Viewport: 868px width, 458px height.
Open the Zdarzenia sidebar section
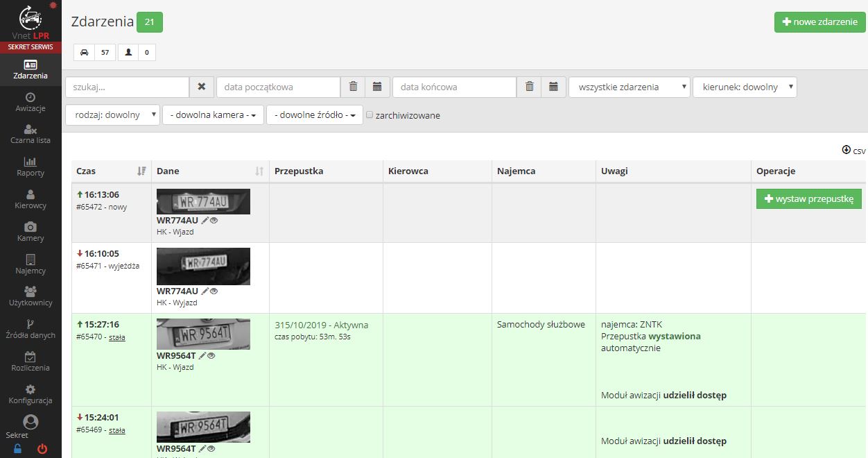click(x=31, y=69)
